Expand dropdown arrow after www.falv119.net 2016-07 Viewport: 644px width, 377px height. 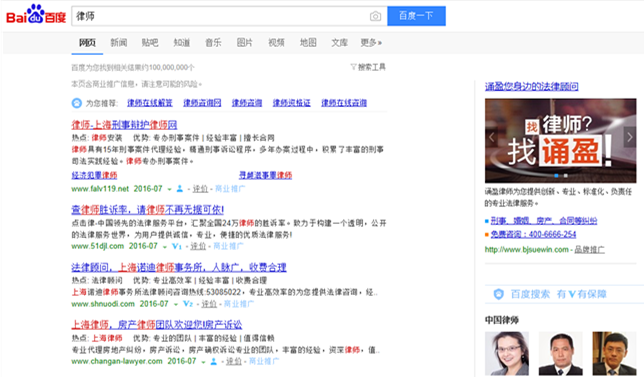(169, 189)
